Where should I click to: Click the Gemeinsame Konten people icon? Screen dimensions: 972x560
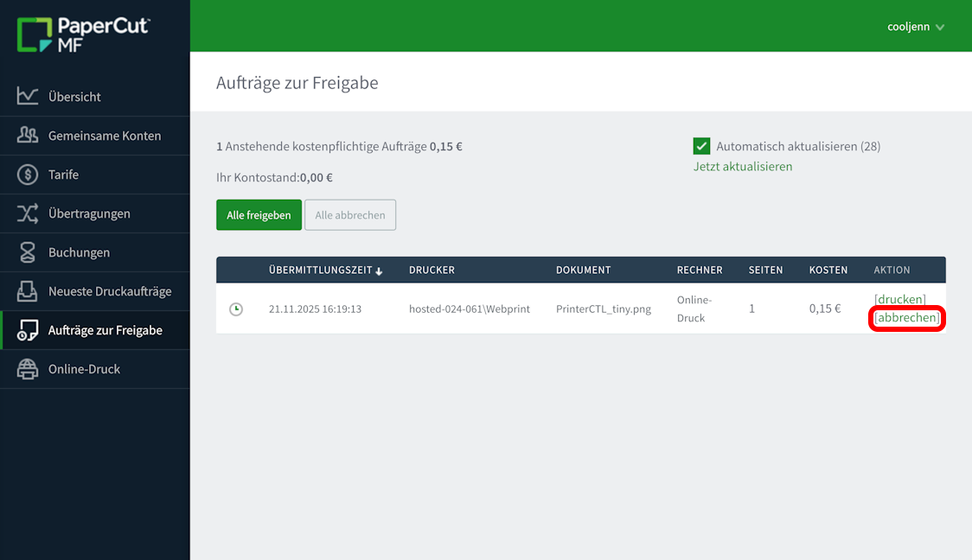(x=28, y=136)
